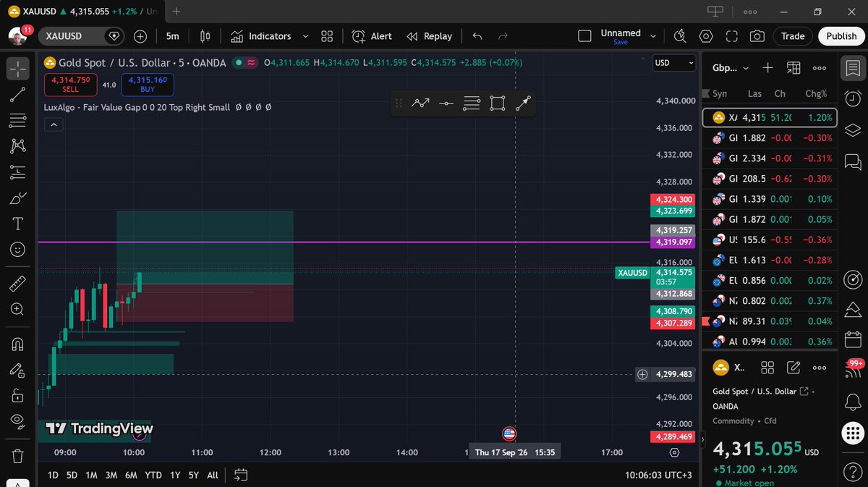This screenshot has width=868, height=487.
Task: Click the Publish button
Action: click(841, 36)
